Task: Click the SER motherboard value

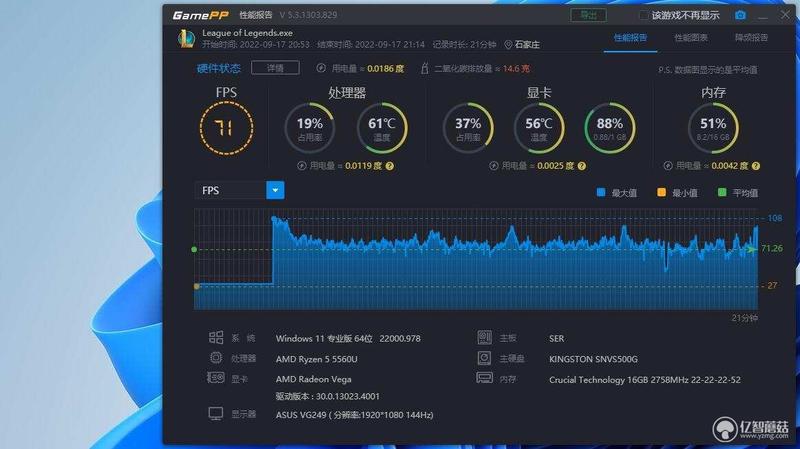Action: pyautogui.click(x=557, y=339)
